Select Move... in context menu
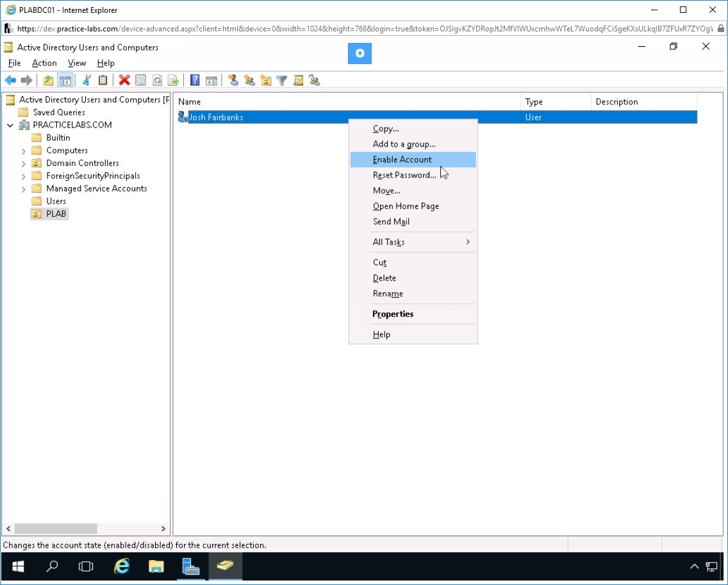 pos(413,190)
